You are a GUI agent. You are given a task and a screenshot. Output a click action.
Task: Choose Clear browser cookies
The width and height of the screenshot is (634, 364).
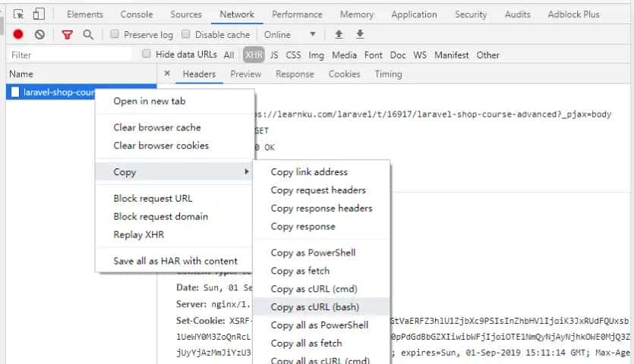point(175,146)
